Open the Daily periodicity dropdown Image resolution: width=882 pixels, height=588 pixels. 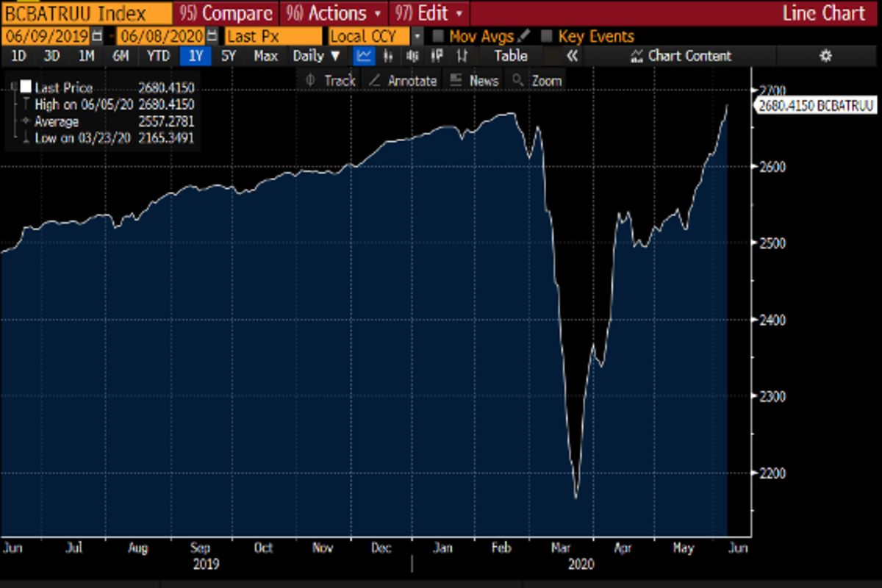(x=317, y=56)
